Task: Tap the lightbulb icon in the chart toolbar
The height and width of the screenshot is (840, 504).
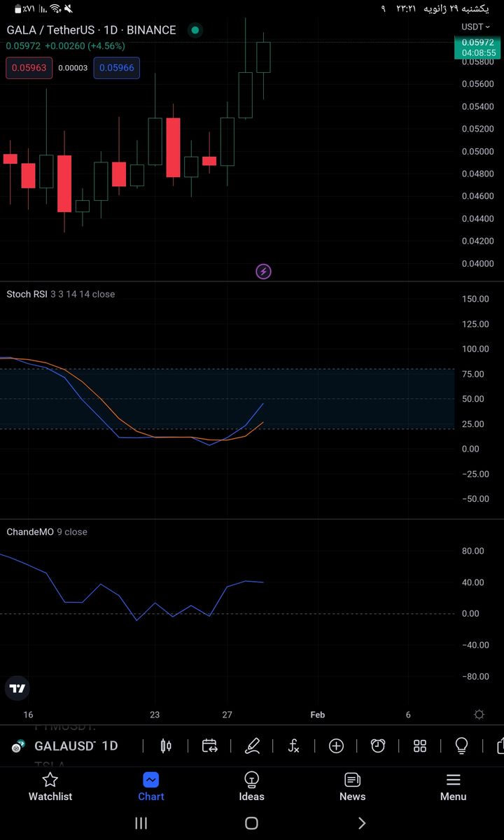Action: pos(461,745)
